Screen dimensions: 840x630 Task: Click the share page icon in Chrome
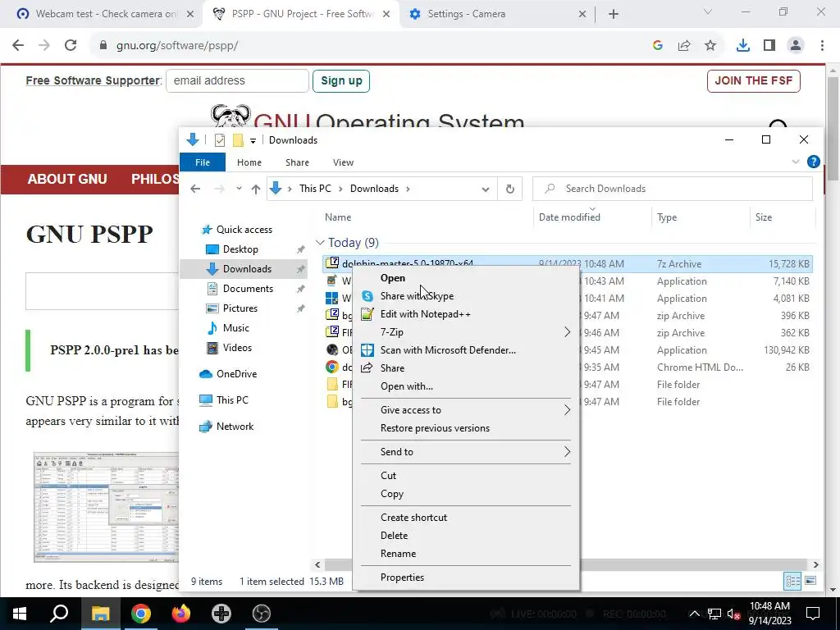pos(684,46)
